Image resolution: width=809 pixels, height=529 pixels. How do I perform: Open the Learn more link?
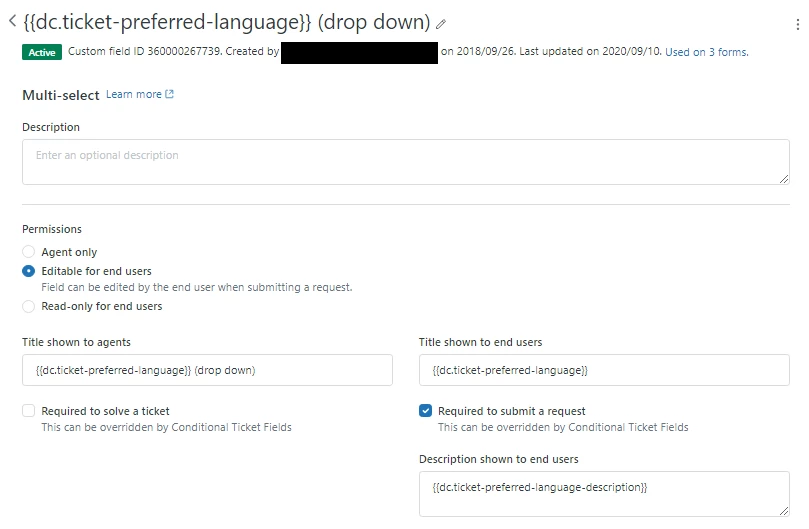[134, 94]
